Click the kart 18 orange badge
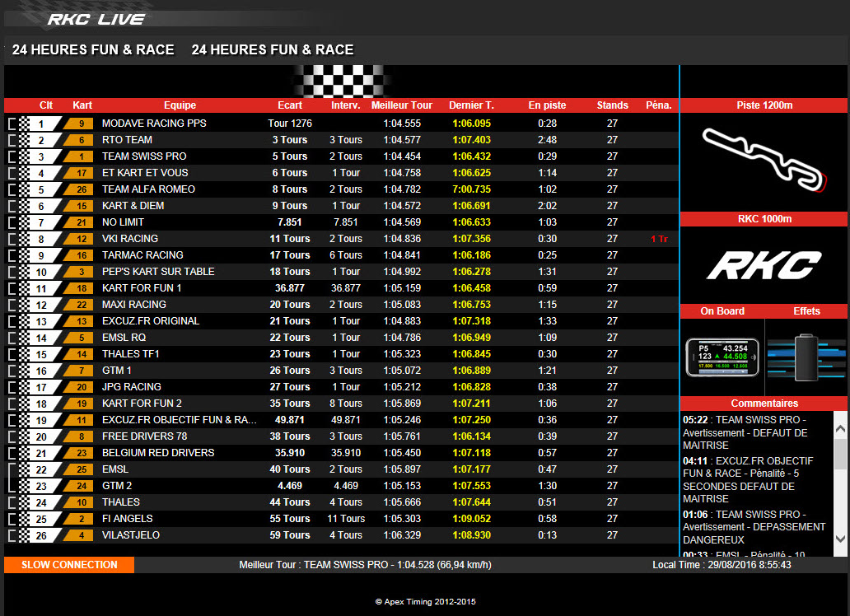 coord(79,288)
